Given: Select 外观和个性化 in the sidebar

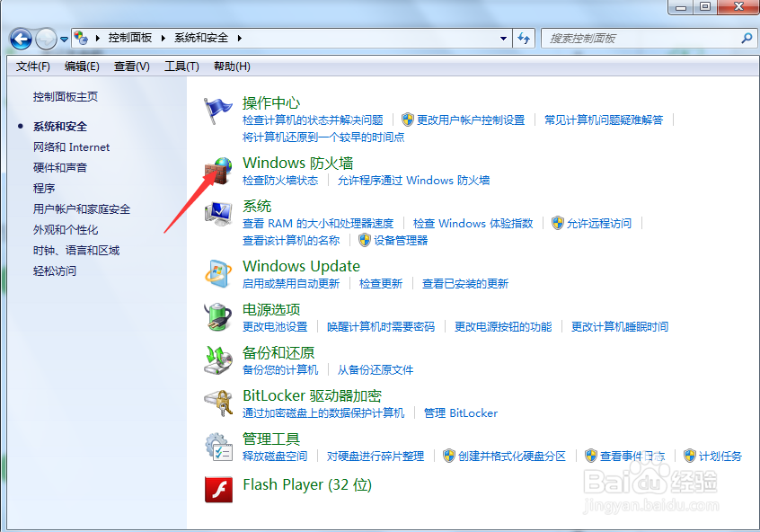Looking at the screenshot, I should pos(66,229).
